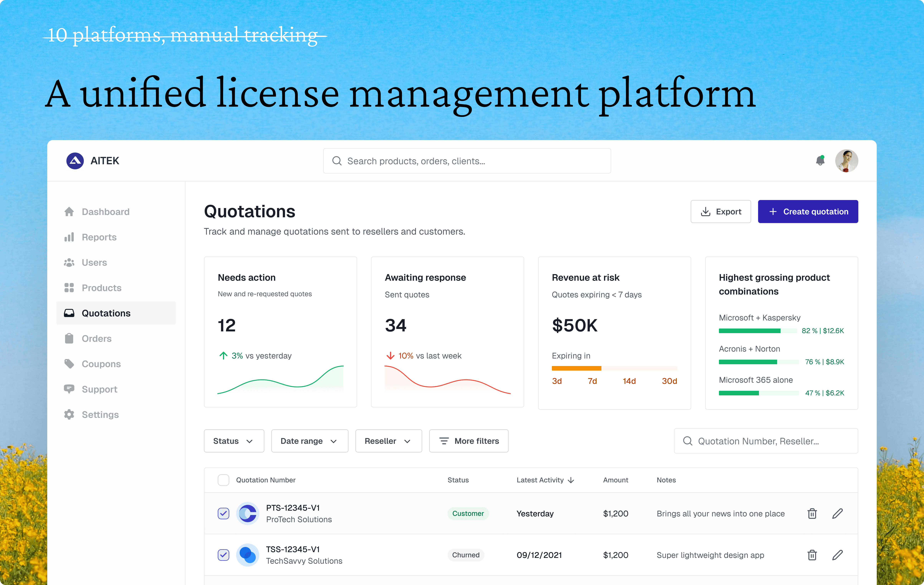
Task: Uncheck the PTS-12345-V1 row checkbox
Action: 223,514
